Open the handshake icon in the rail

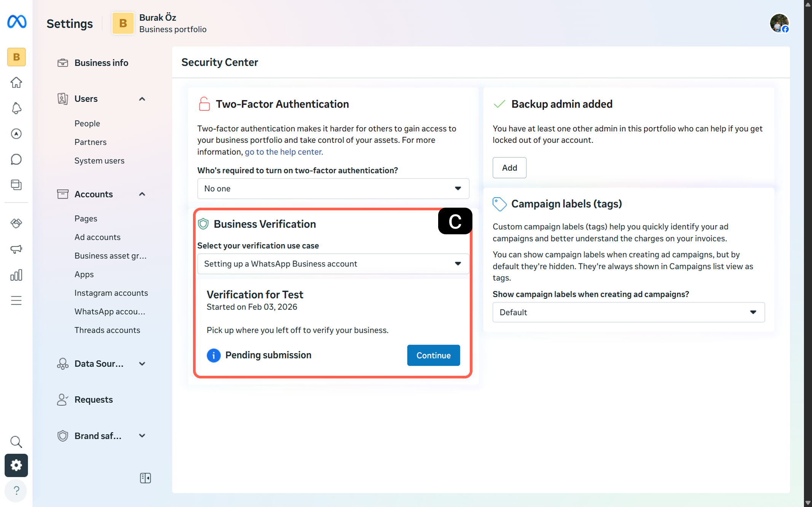[x=16, y=223]
